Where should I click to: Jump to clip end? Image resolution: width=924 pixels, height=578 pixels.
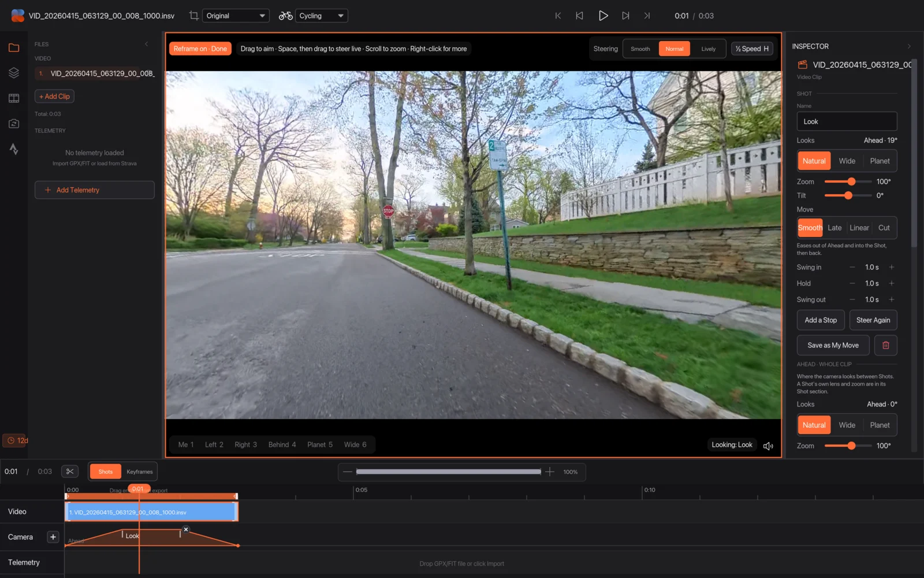coord(647,16)
